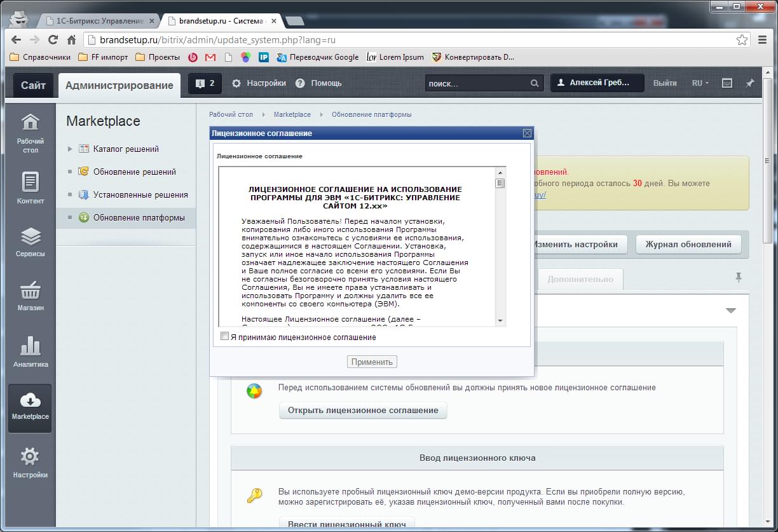Expand the Каталог решений tree arrow
This screenshot has width=778, height=532.
click(70, 149)
